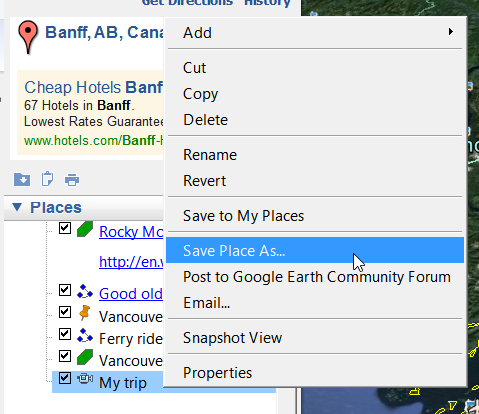The image size is (479, 414).
Task: Click the path icon beside Good old
Action: [x=85, y=292]
